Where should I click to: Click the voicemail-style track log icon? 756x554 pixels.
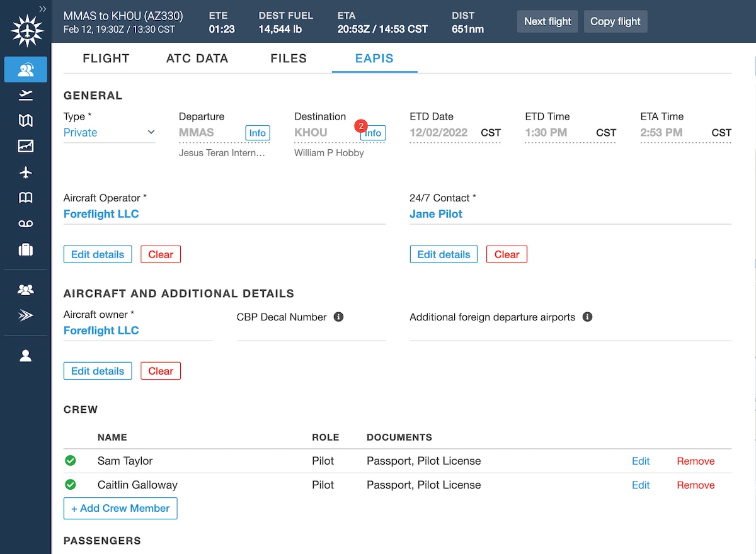coord(25,224)
